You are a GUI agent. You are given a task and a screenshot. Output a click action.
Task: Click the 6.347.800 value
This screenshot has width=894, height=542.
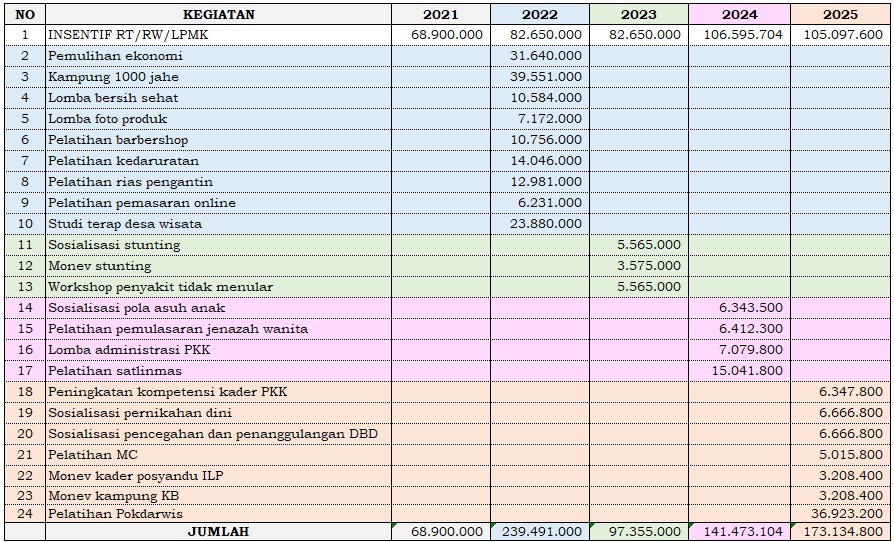click(x=851, y=392)
